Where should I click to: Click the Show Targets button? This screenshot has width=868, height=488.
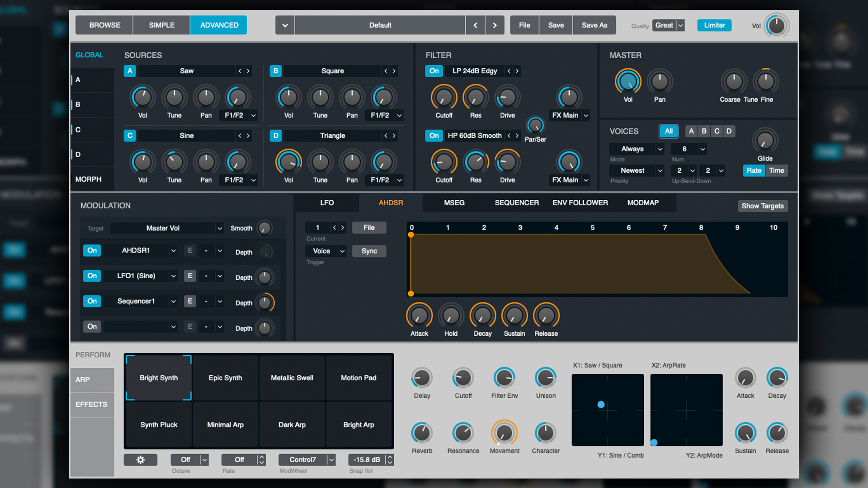tap(763, 206)
